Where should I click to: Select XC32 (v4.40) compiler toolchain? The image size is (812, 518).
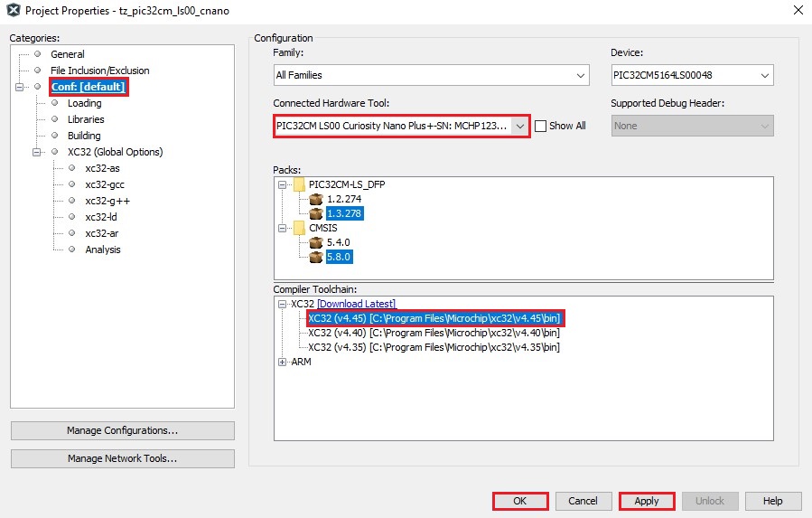pyautogui.click(x=434, y=333)
